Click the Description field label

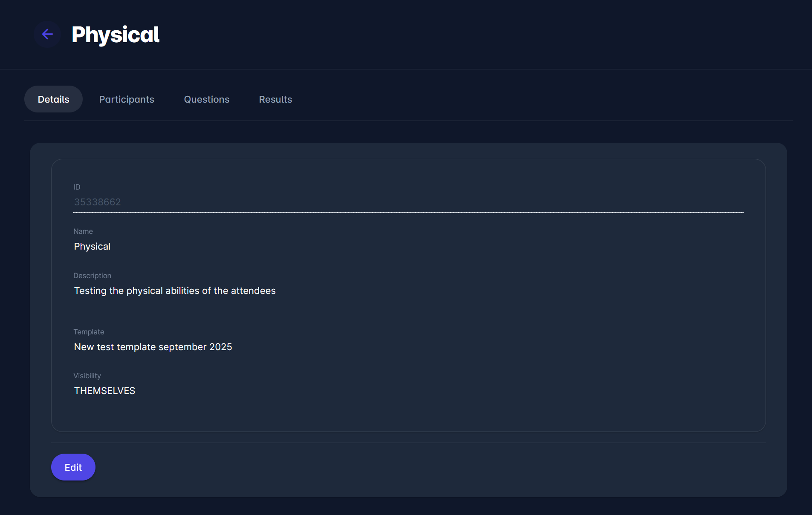(x=92, y=276)
